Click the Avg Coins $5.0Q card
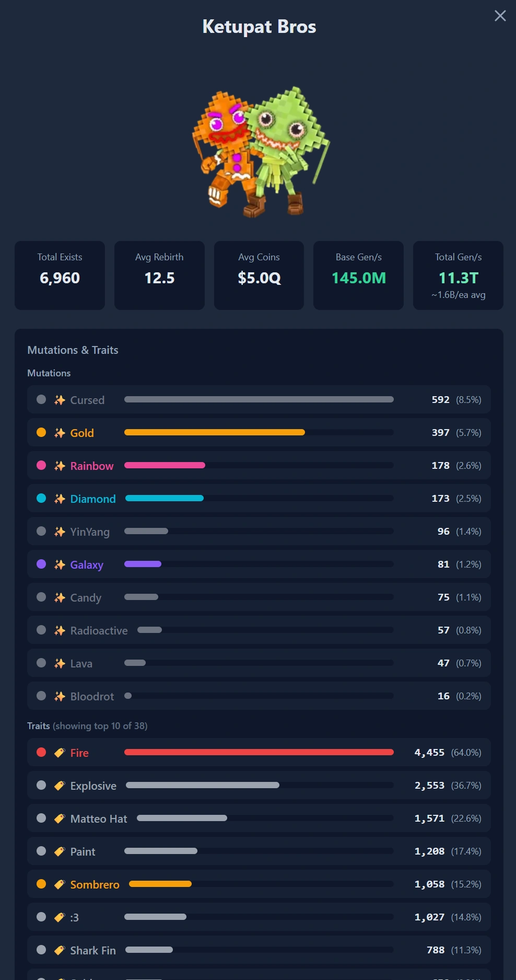The width and height of the screenshot is (516, 980). (259, 275)
